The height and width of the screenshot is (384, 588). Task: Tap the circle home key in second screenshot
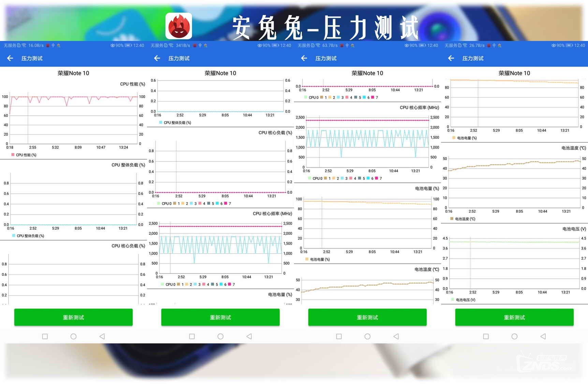point(220,336)
